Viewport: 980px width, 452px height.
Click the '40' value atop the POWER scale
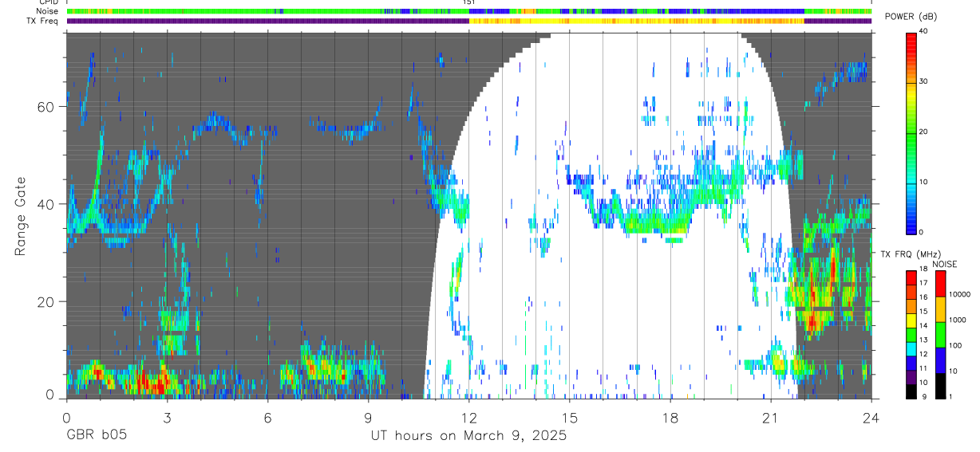[923, 32]
